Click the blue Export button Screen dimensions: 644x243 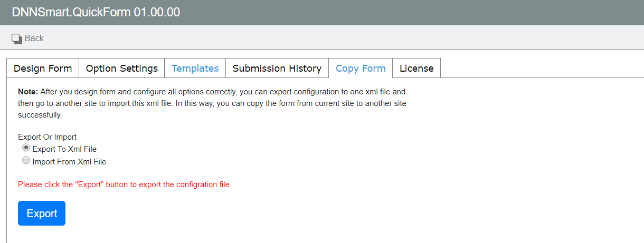(x=42, y=213)
